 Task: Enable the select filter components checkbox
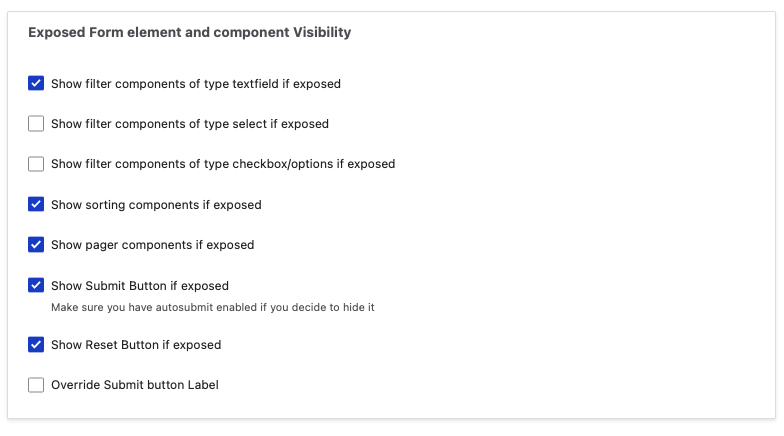(36, 124)
